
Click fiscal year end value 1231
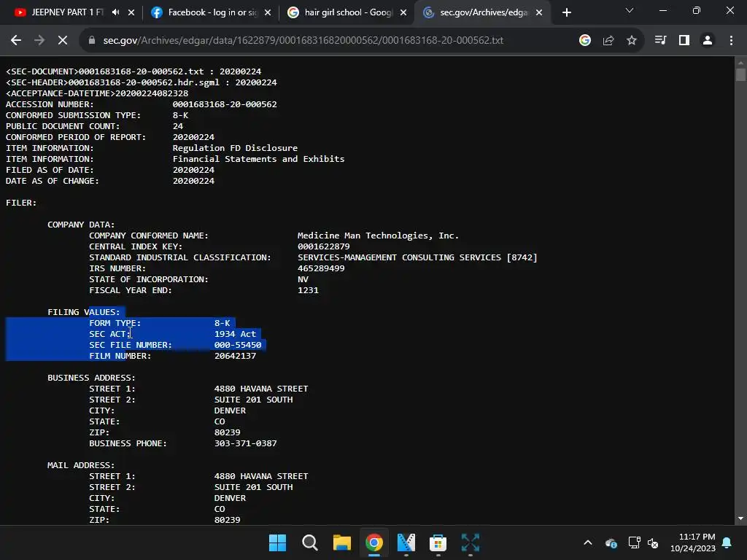308,290
